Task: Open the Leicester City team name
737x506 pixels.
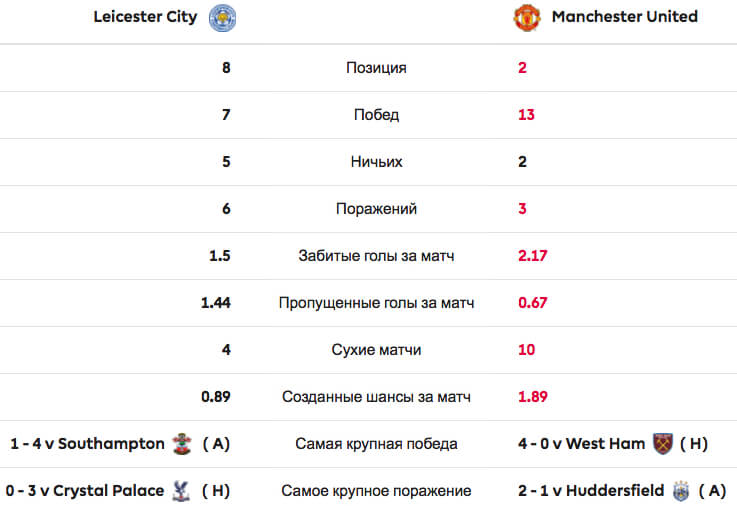Action: (145, 17)
